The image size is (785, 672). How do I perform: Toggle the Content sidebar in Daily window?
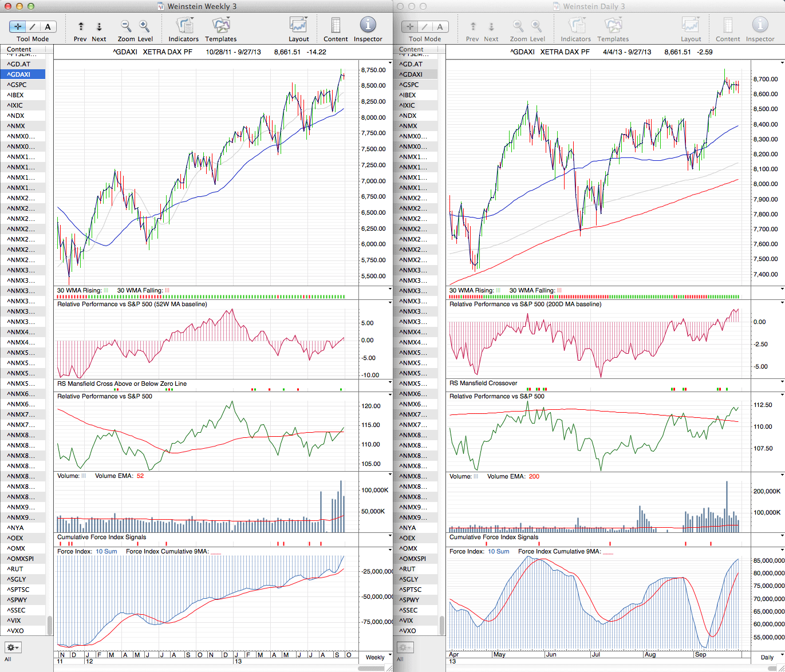pyautogui.click(x=728, y=25)
